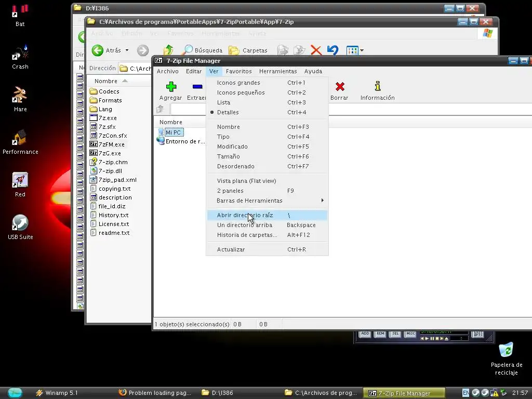This screenshot has width=532, height=399.
Task: Click Explorer grey forward arrow
Action: [x=143, y=50]
